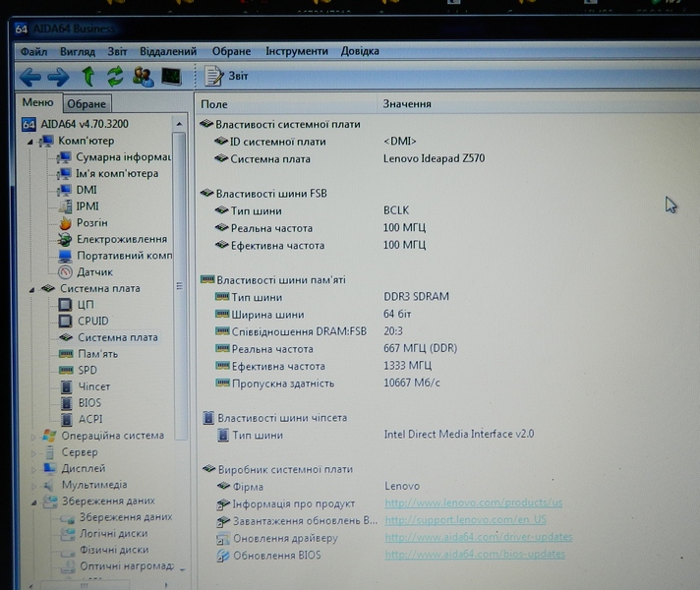Open the support.lenovo.com update download link
Image resolution: width=700 pixels, height=590 pixels.
pos(465,520)
